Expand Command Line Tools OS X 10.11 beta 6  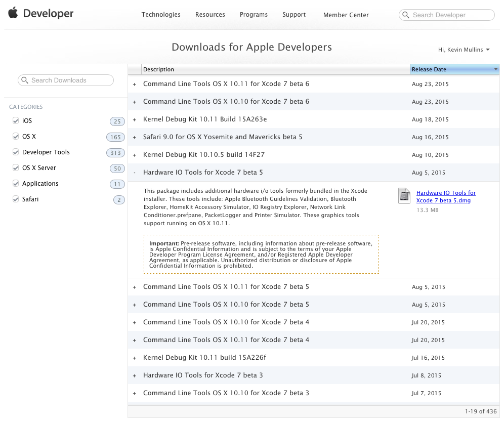click(x=134, y=84)
